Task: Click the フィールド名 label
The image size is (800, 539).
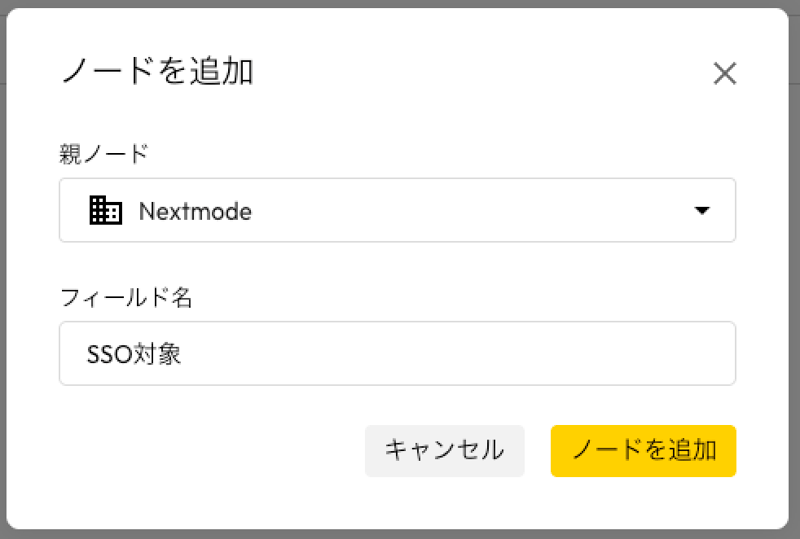Action: pos(126,297)
